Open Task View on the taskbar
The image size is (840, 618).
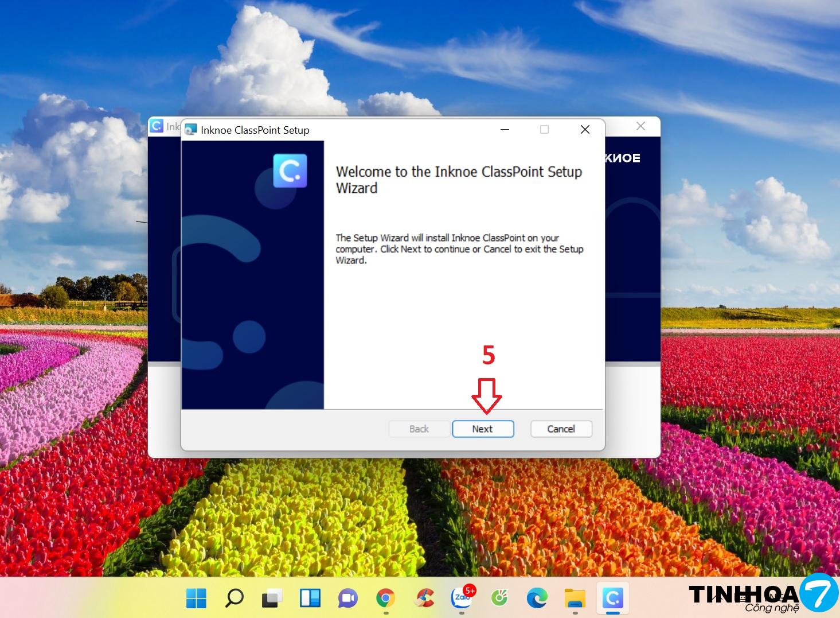click(272, 598)
